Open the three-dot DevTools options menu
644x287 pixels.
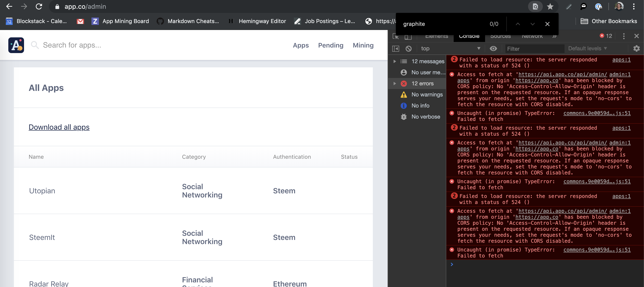(x=624, y=36)
